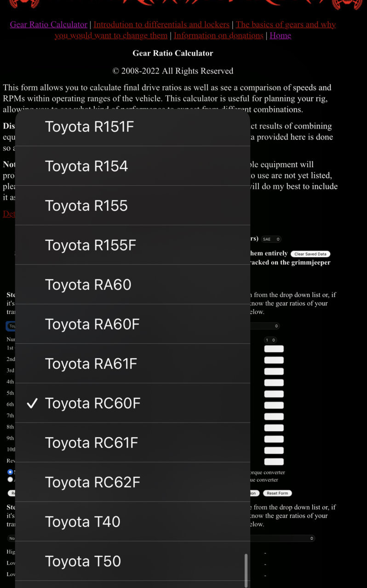Pick Toyota R155 in the dropdown list

pos(132,206)
